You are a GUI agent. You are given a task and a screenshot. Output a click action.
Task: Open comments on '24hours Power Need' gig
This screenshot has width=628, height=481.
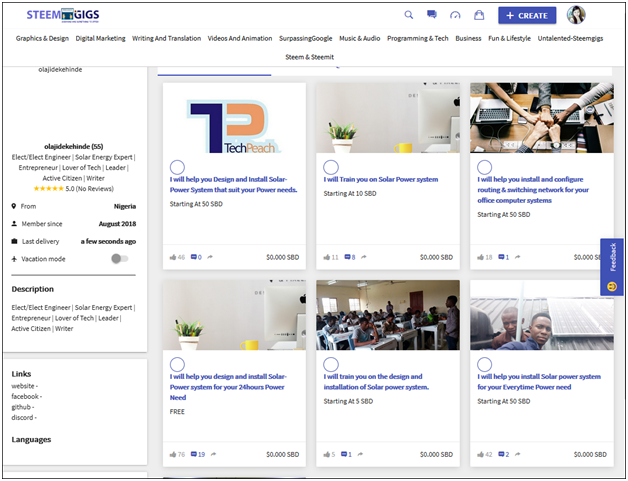(198, 454)
